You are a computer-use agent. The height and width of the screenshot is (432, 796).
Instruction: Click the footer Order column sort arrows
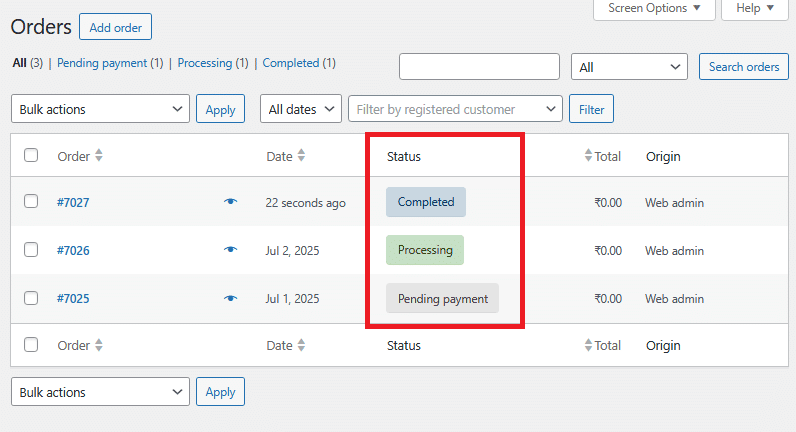point(98,345)
